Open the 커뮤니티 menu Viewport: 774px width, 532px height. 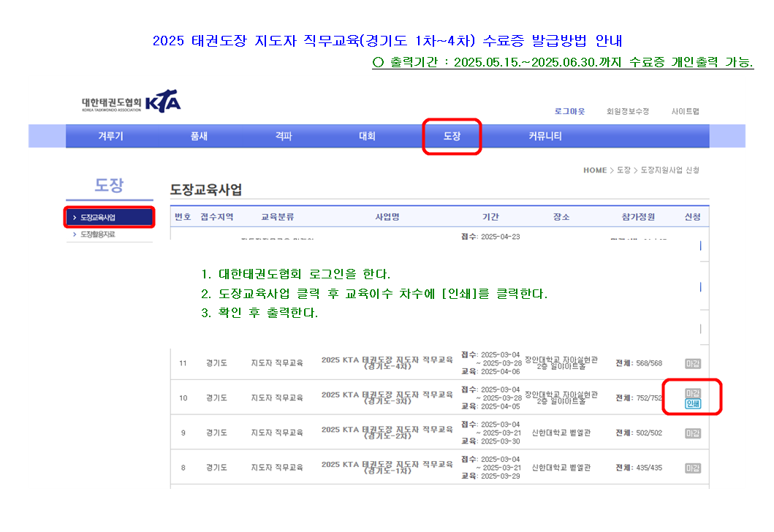pyautogui.click(x=545, y=136)
